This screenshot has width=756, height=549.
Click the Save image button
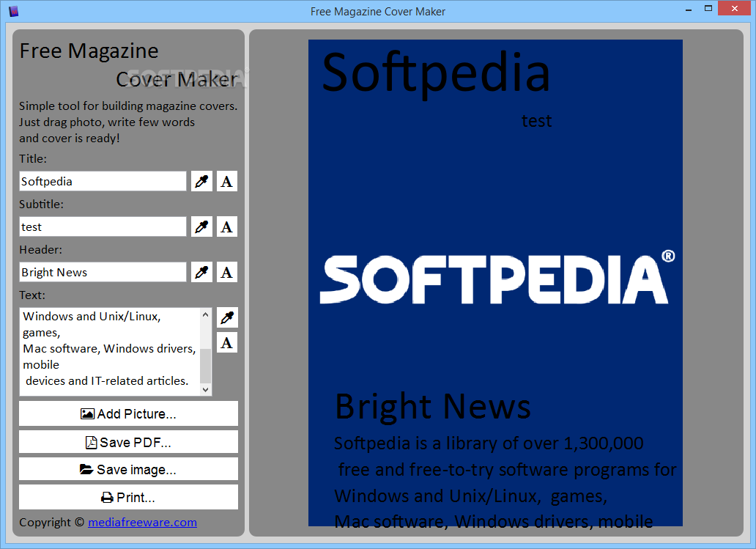[128, 469]
